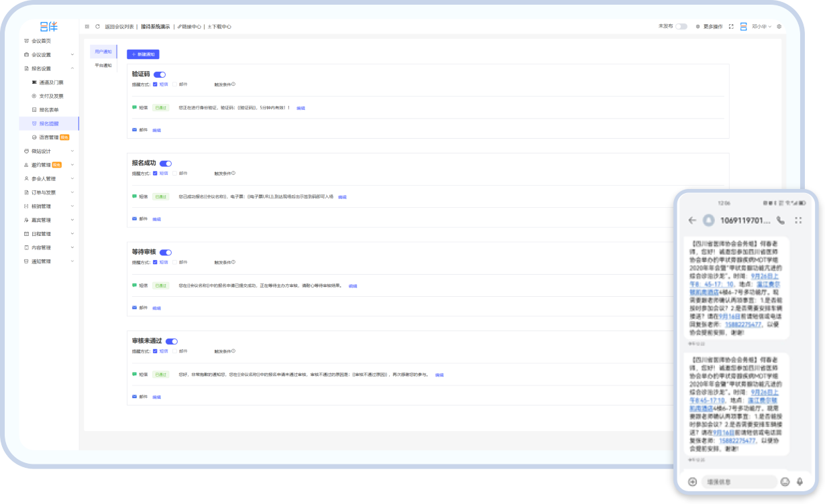The width and height of the screenshot is (825, 504).
Task: Open the settings gear in top right
Action: coord(779,27)
